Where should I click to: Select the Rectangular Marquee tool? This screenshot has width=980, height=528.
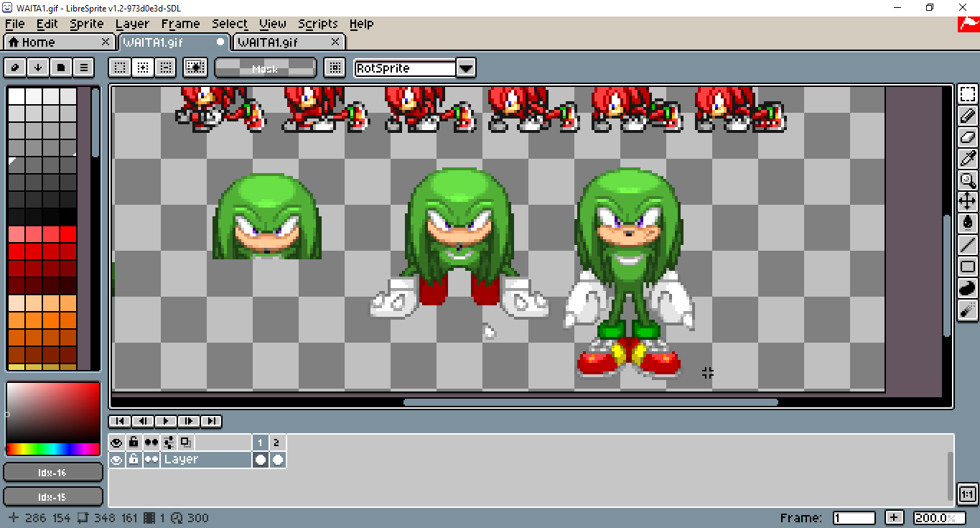[968, 94]
